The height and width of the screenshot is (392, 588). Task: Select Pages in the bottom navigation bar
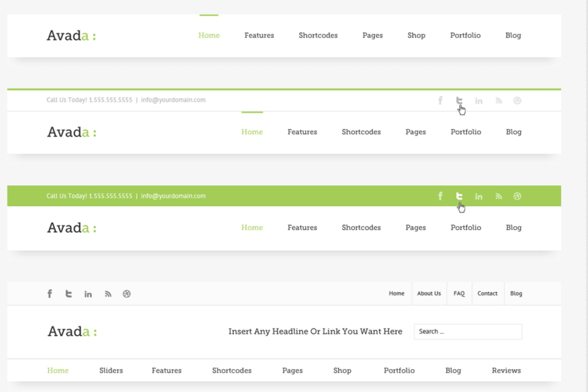292,370
